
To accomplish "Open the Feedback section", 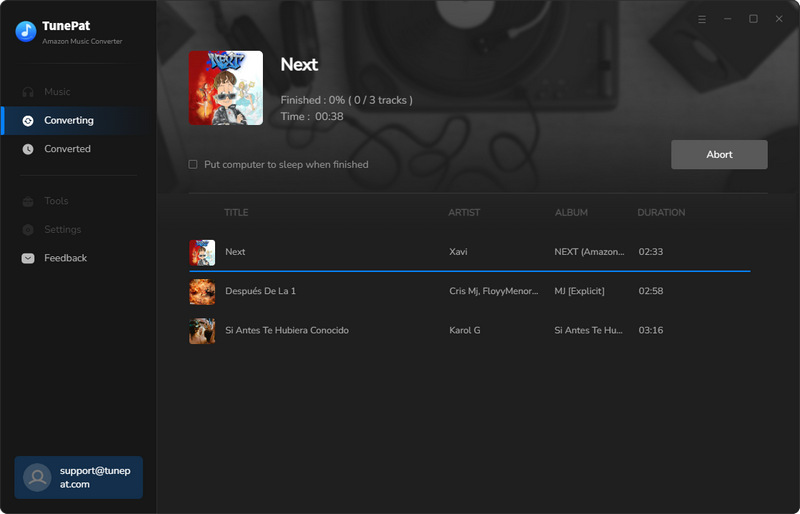I will coord(77,258).
